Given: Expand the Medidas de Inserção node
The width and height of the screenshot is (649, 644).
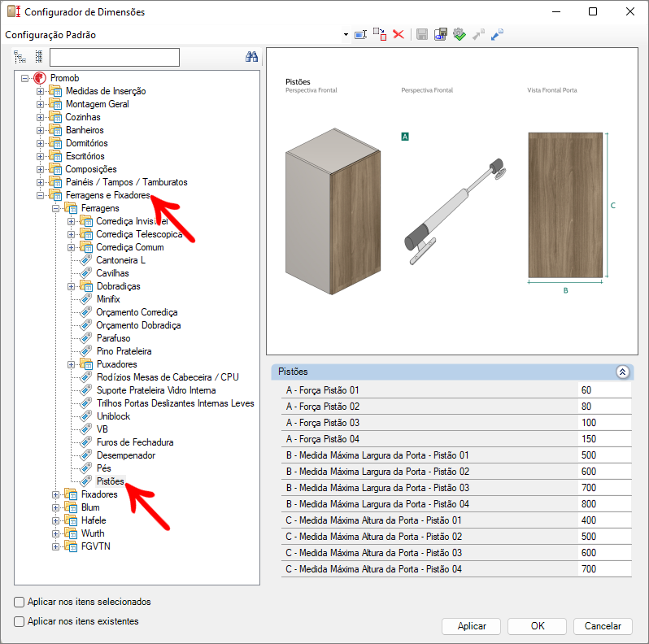Looking at the screenshot, I should [40, 91].
